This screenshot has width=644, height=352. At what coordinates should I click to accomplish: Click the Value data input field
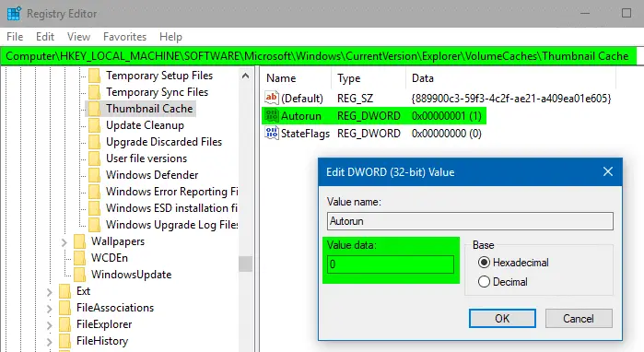(391, 264)
